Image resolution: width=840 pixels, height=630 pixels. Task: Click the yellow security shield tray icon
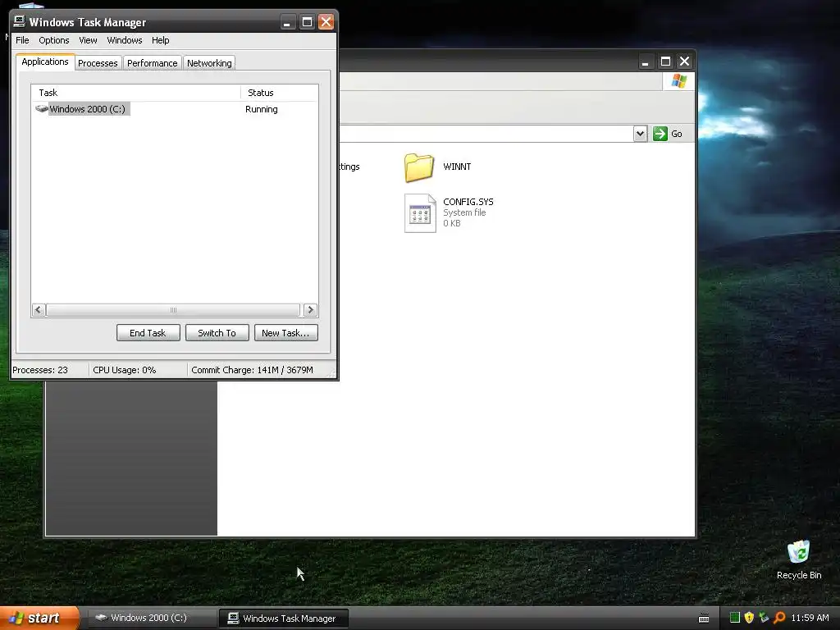[x=749, y=618]
